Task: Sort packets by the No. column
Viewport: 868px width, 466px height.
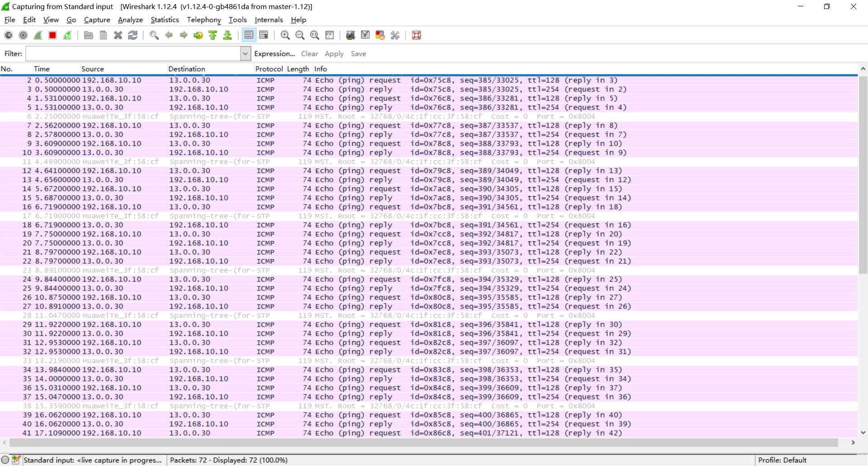Action: pos(16,69)
